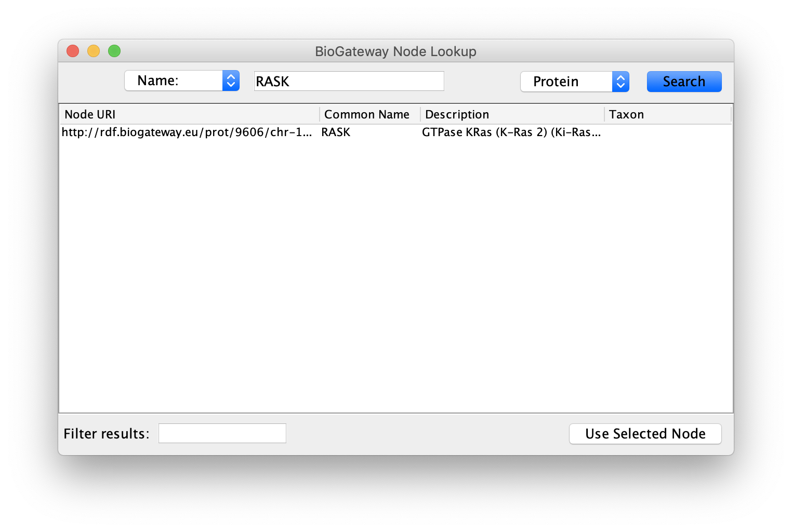Sort by the Node URI column header
Viewport: 792px width, 532px height.
189,114
